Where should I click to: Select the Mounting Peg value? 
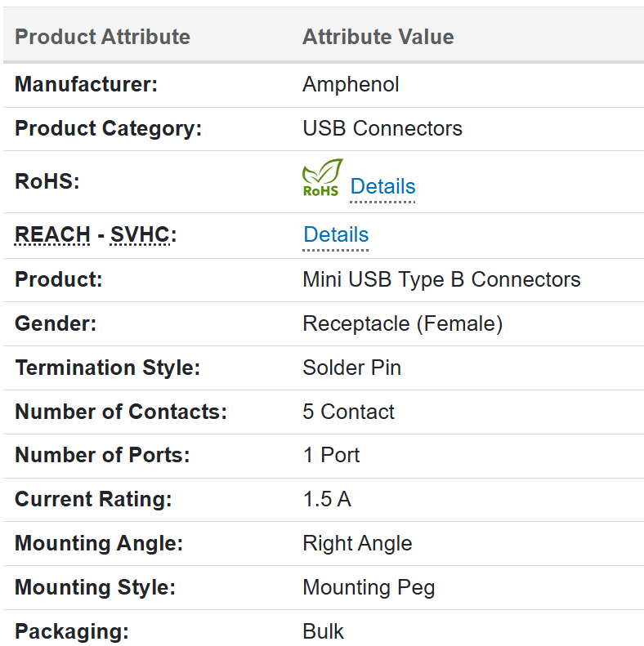(369, 587)
